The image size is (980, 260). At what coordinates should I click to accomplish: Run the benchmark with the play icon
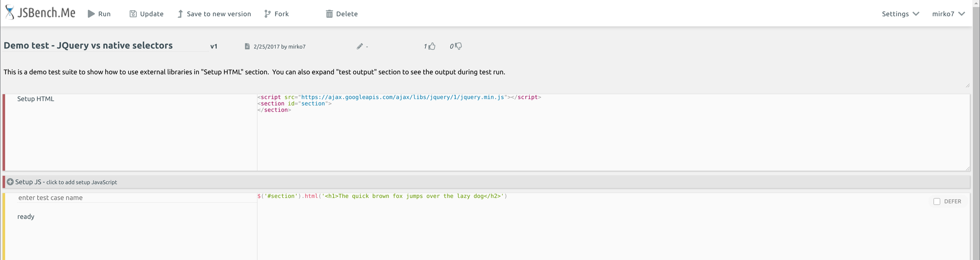coord(91,14)
